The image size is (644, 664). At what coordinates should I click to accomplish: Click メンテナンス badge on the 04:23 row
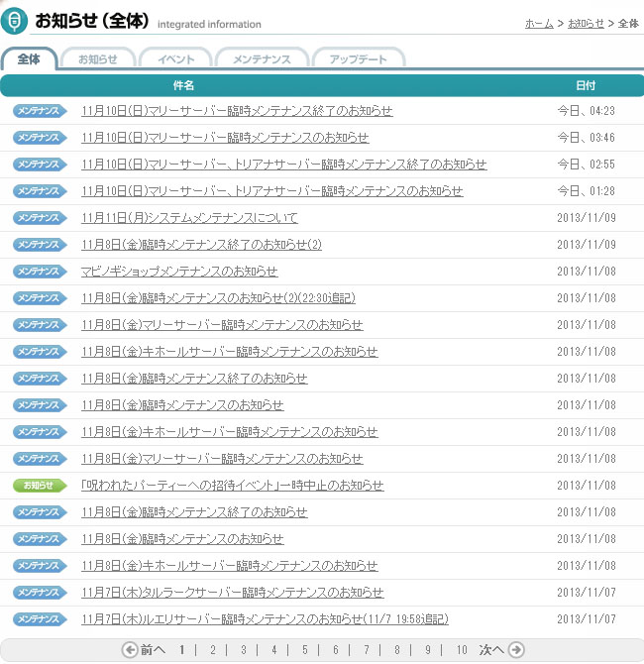click(40, 111)
